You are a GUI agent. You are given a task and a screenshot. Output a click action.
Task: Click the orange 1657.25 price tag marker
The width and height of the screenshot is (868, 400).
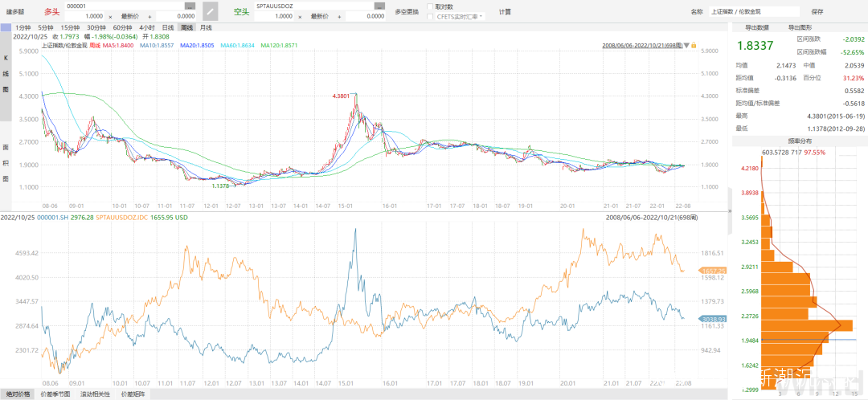[x=713, y=271]
